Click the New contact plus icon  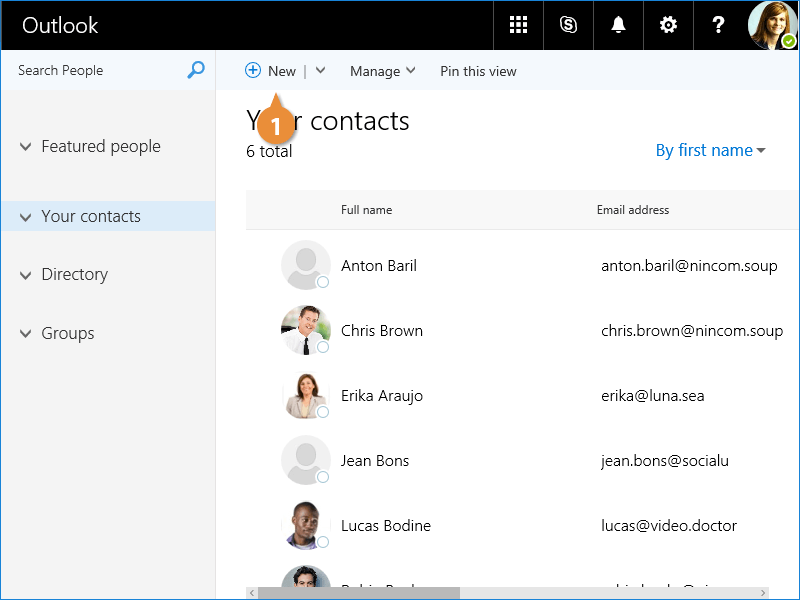pyautogui.click(x=253, y=71)
